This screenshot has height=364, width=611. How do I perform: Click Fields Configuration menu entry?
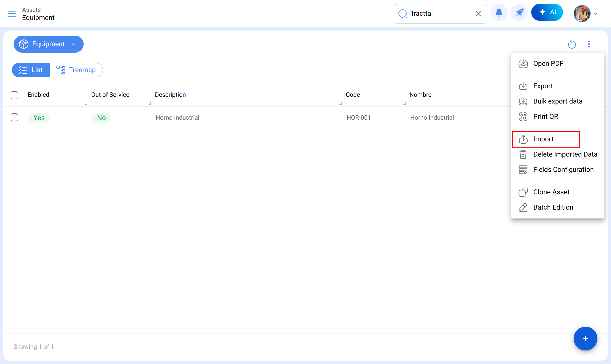563,169
